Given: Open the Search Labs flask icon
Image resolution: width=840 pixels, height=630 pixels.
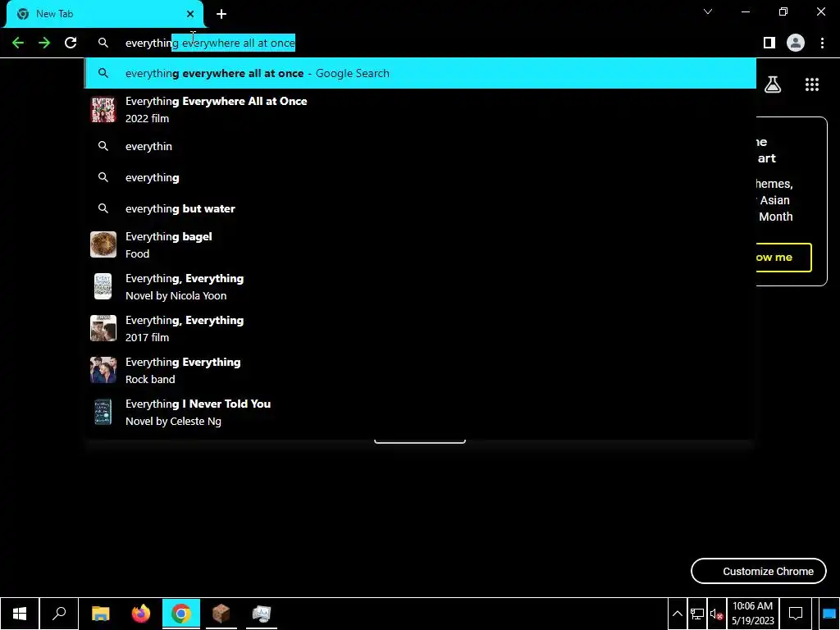Looking at the screenshot, I should pos(773,84).
